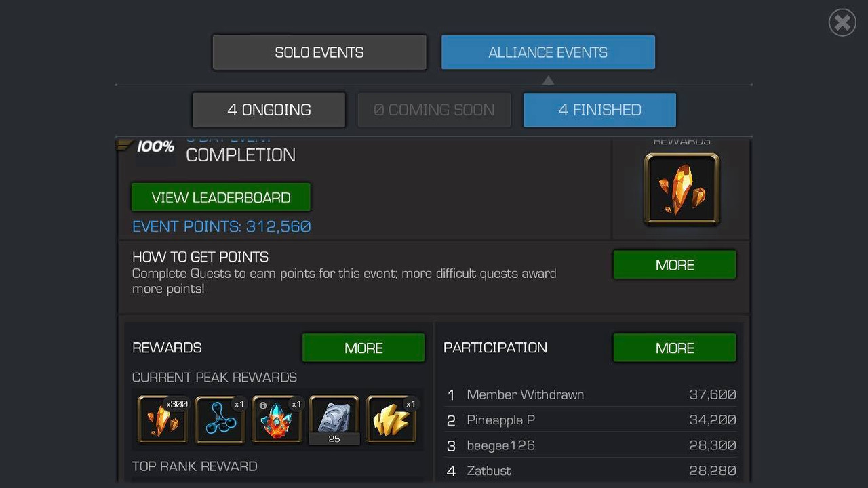This screenshot has width=868, height=488.
Task: Expand Participation list with More button
Action: point(675,348)
